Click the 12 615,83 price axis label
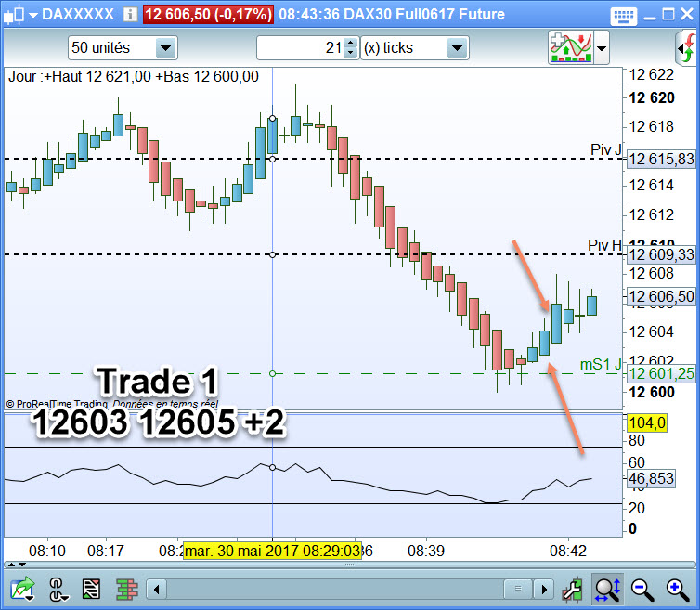Screen dimensions: 700x610 661,159
